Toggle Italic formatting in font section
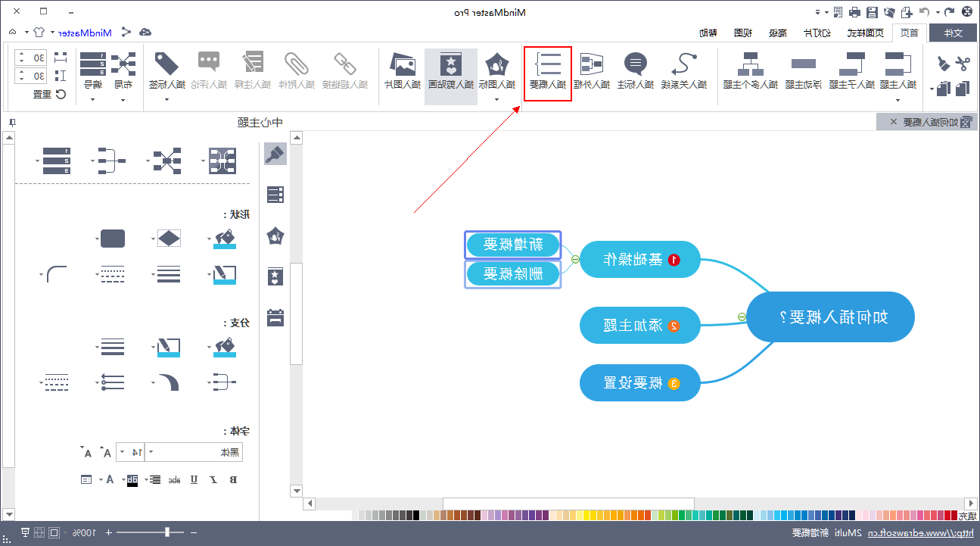This screenshot has width=980, height=546. (213, 479)
